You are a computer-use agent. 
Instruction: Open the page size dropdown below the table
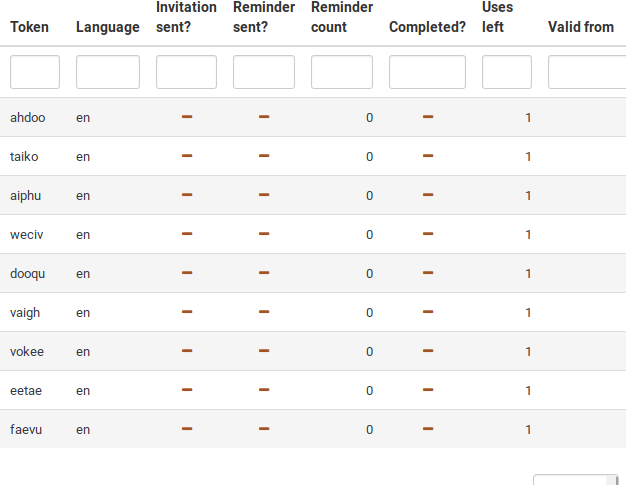575,479
